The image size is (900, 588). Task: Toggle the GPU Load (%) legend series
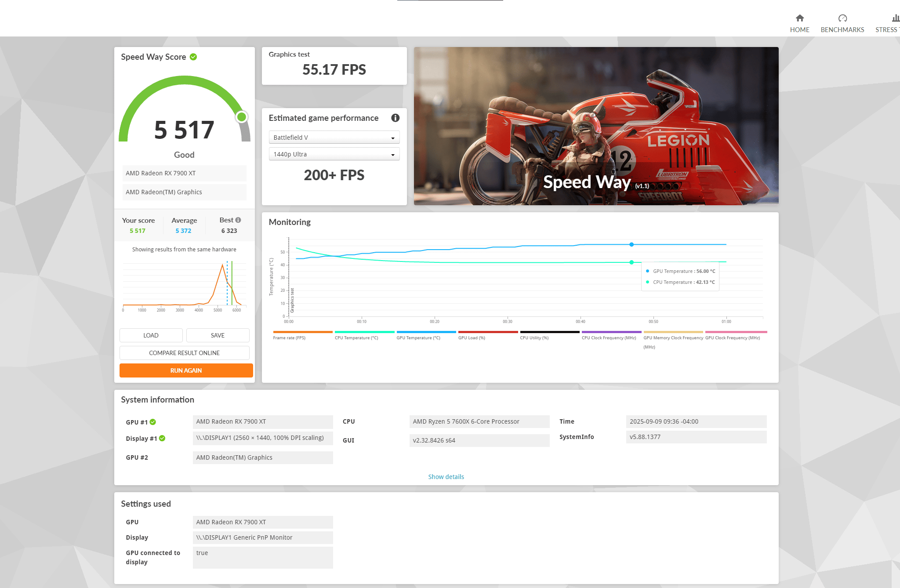click(x=488, y=335)
